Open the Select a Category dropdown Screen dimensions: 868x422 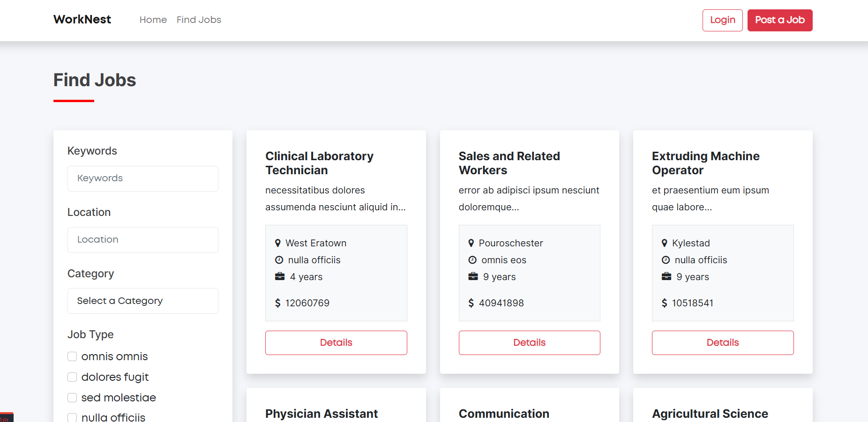tap(143, 301)
